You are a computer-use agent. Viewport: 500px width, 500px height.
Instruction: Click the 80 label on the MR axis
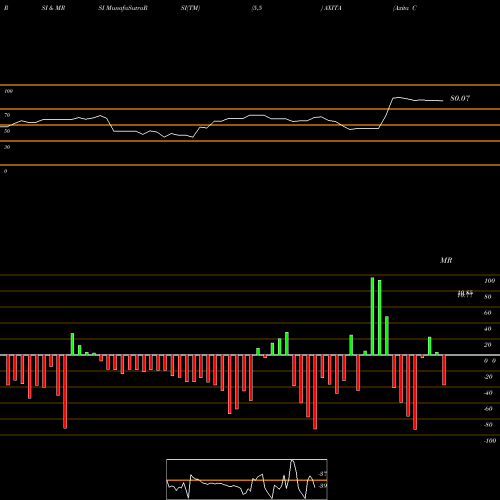tap(488, 297)
